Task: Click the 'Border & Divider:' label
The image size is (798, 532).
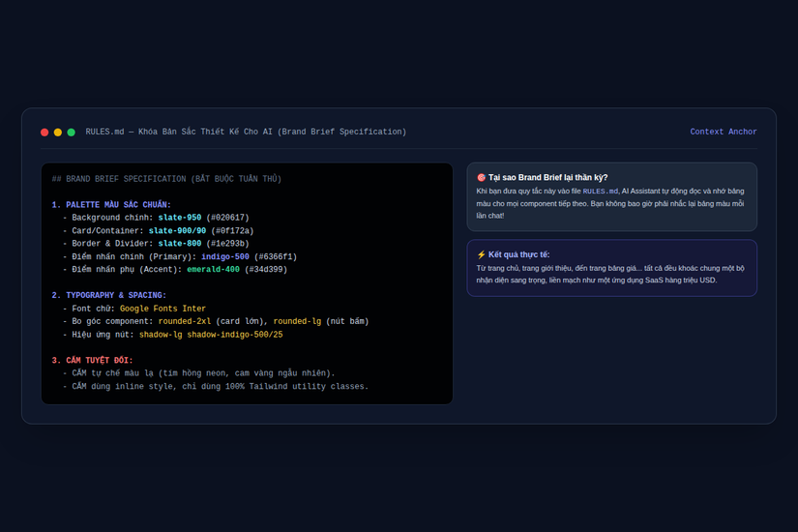Action: point(112,244)
